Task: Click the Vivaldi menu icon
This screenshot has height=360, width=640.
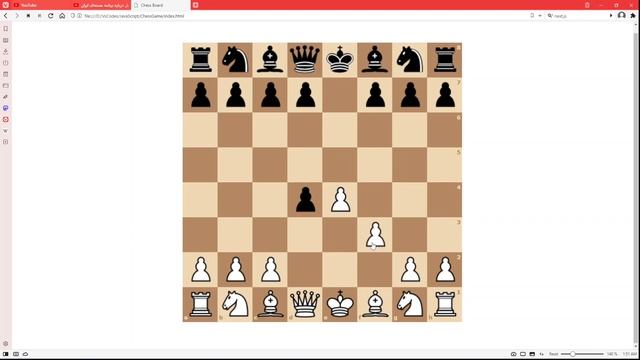Action: 6,5
